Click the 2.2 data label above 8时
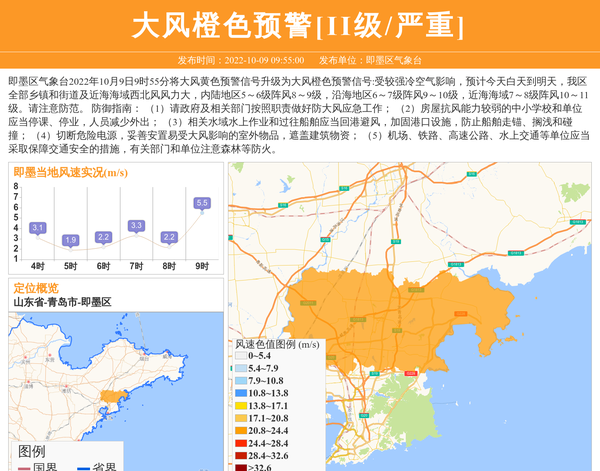The width and height of the screenshot is (600, 471). coord(169,237)
